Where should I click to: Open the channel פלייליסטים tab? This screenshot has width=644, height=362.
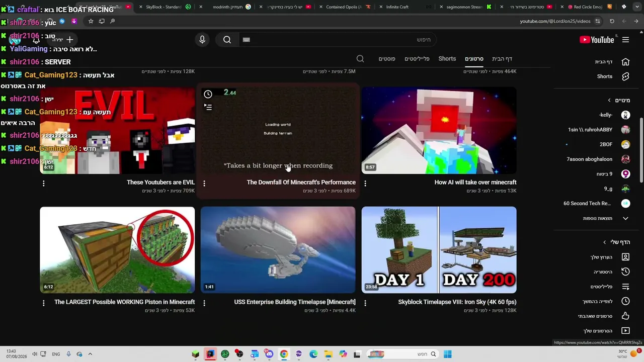(417, 59)
